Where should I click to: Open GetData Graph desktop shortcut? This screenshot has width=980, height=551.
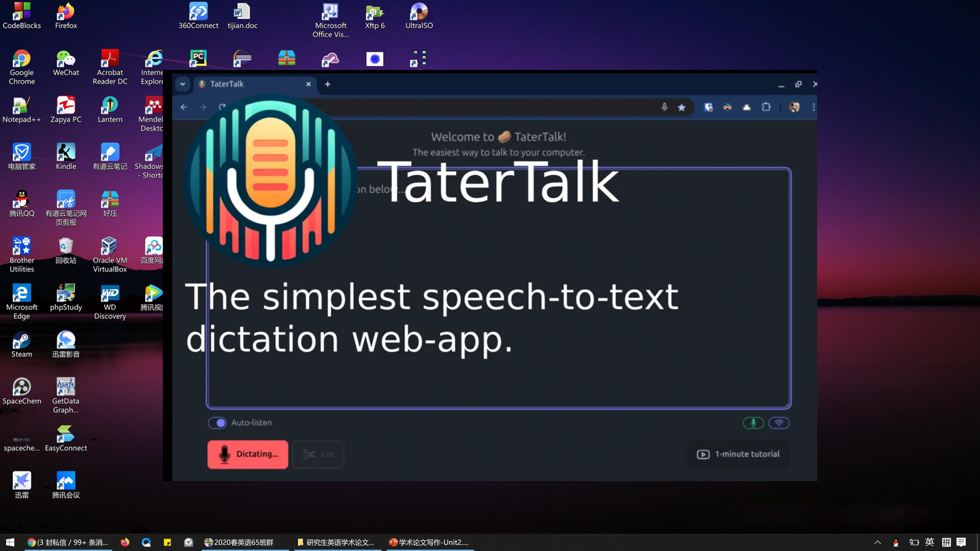[66, 396]
